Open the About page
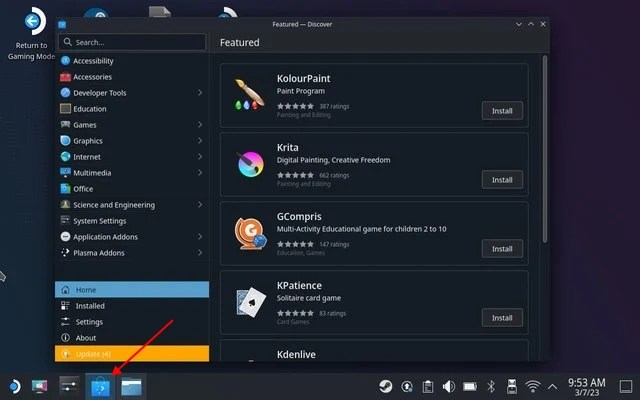Image resolution: width=640 pixels, height=400 pixels. tap(132, 338)
